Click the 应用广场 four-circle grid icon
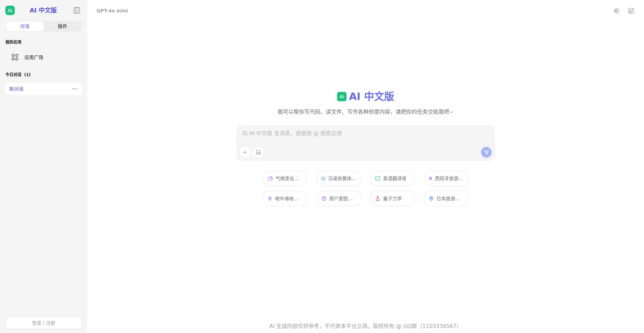The height and width of the screenshot is (333, 644). [x=15, y=57]
